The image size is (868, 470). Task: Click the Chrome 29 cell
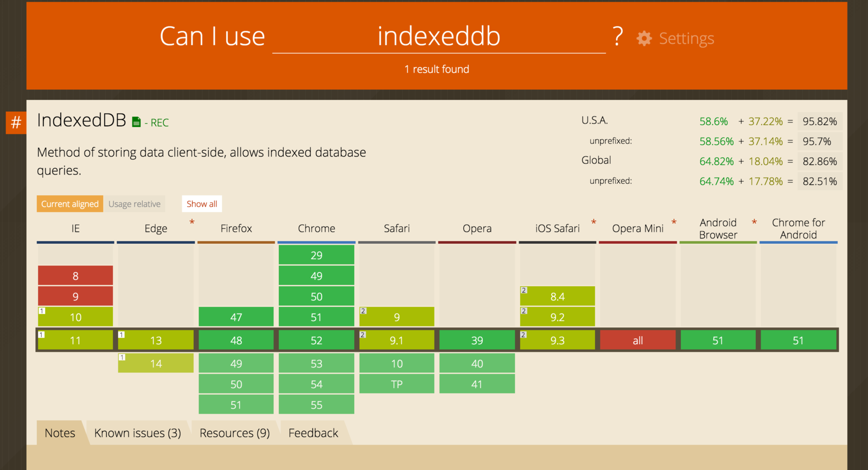coord(316,255)
